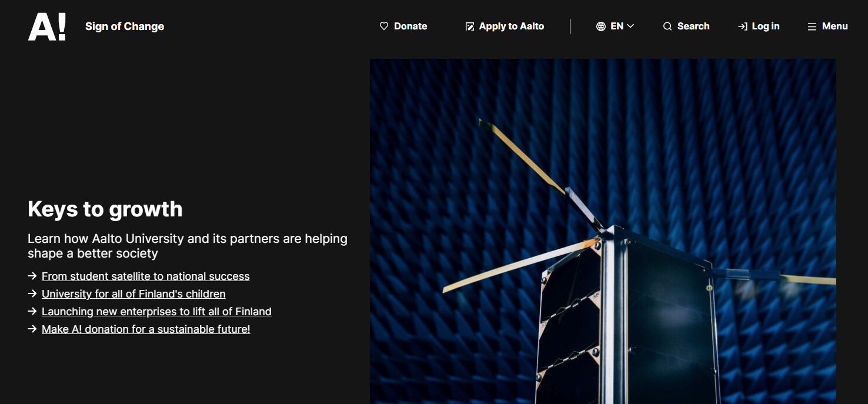Image resolution: width=868 pixels, height=404 pixels.
Task: Click the hamburger menu icon
Action: point(812,26)
